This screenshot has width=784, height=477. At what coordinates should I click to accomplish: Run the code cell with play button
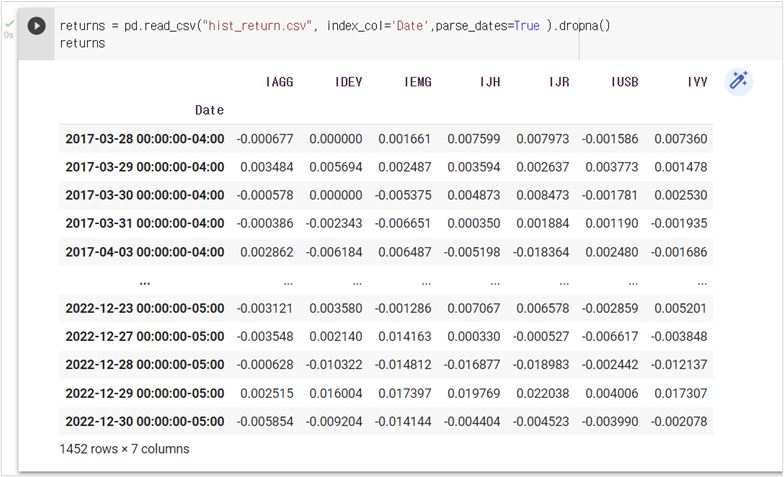(x=36, y=26)
